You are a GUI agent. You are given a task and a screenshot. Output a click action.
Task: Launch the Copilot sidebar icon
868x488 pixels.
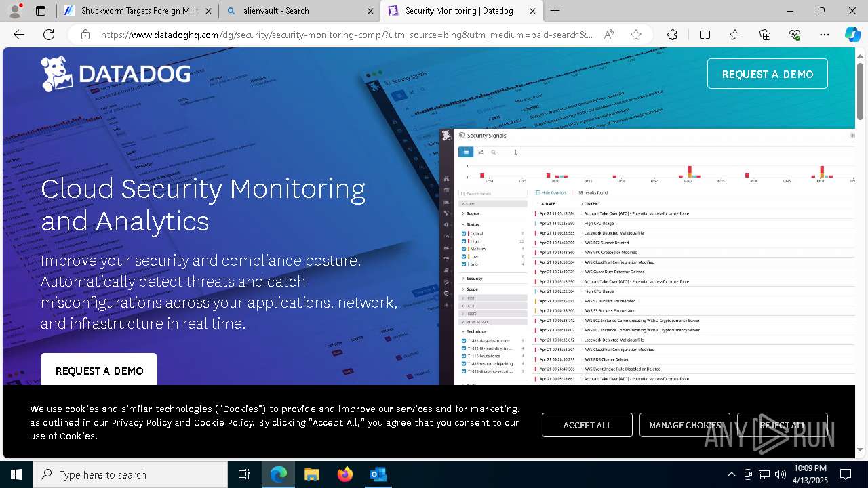click(x=852, y=35)
